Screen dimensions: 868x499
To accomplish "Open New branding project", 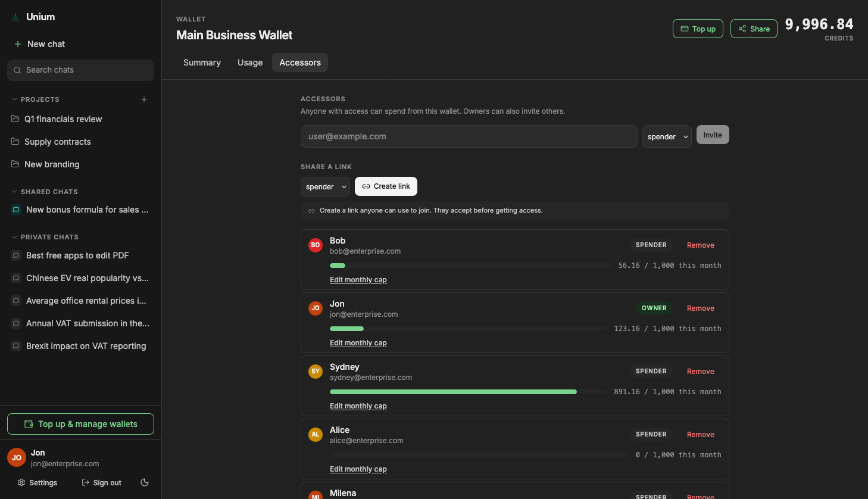I will click(52, 164).
